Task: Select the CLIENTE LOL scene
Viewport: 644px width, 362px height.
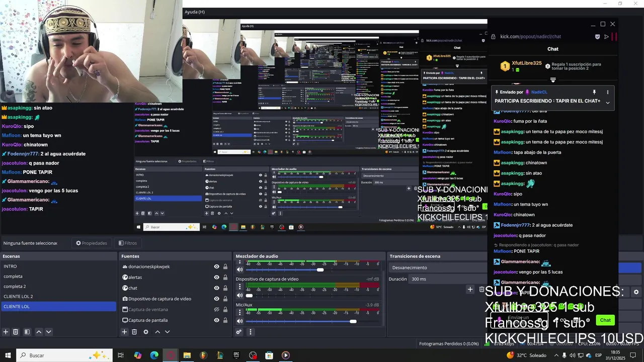Action: [58, 306]
